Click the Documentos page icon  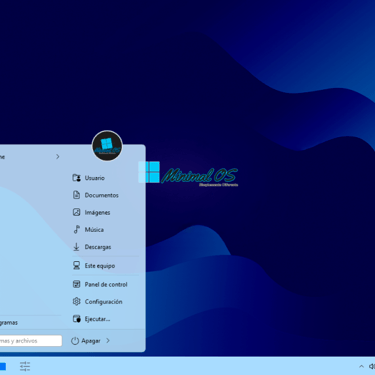[77, 195]
